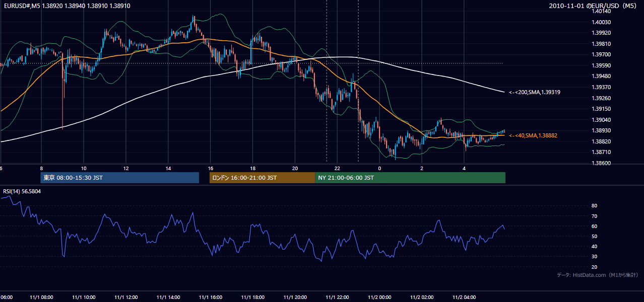
Task: Click the 1.39920 price axis label
Action: point(602,33)
